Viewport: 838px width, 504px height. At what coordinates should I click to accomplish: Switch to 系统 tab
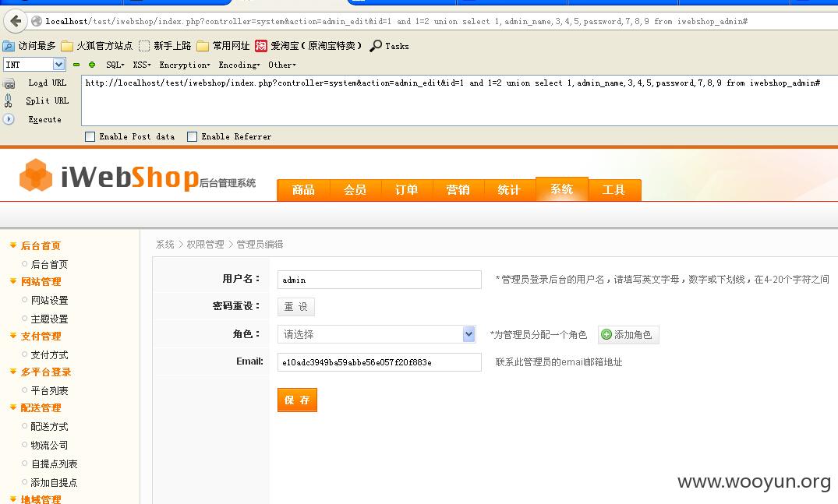click(562, 189)
